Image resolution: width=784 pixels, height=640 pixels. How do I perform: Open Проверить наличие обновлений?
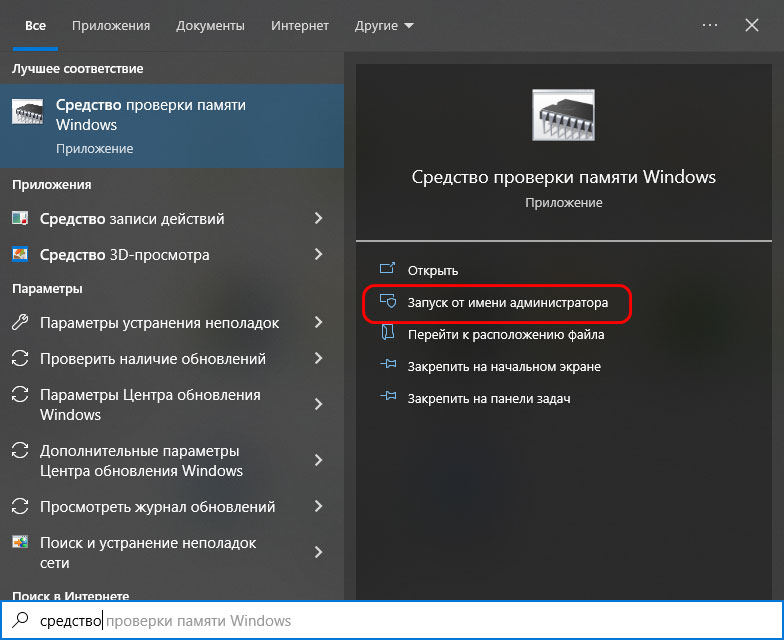coord(152,358)
